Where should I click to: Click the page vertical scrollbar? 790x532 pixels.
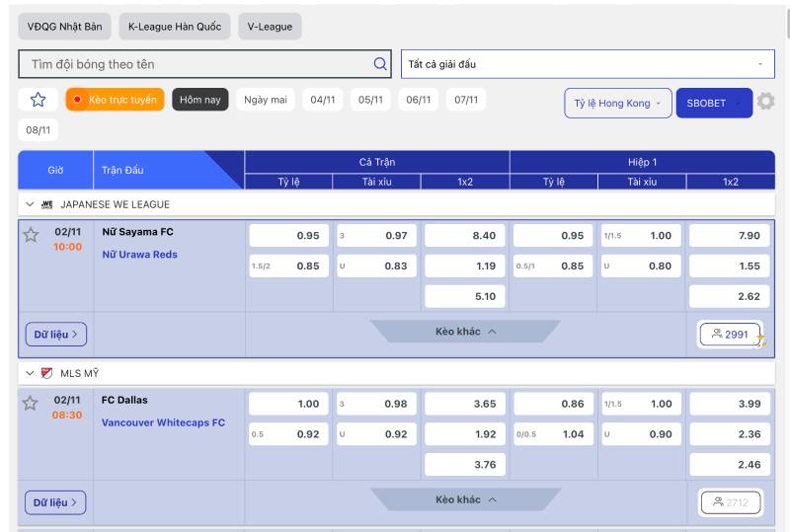pos(787,23)
